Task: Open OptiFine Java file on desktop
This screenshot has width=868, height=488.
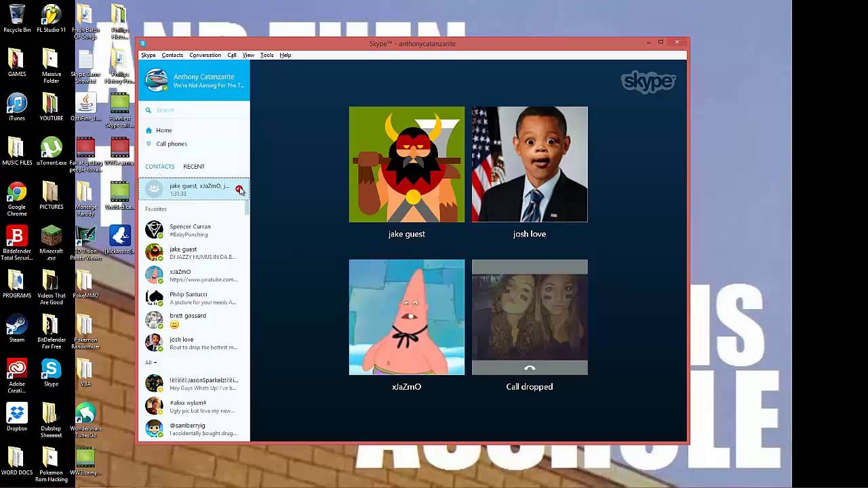Action: coord(85,107)
